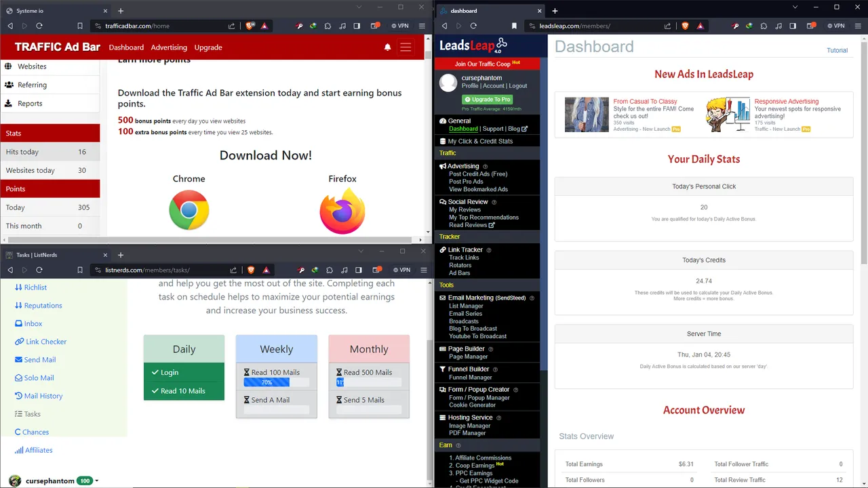
Task: Click Responsive Advertising ad thumbnail
Action: tap(728, 115)
